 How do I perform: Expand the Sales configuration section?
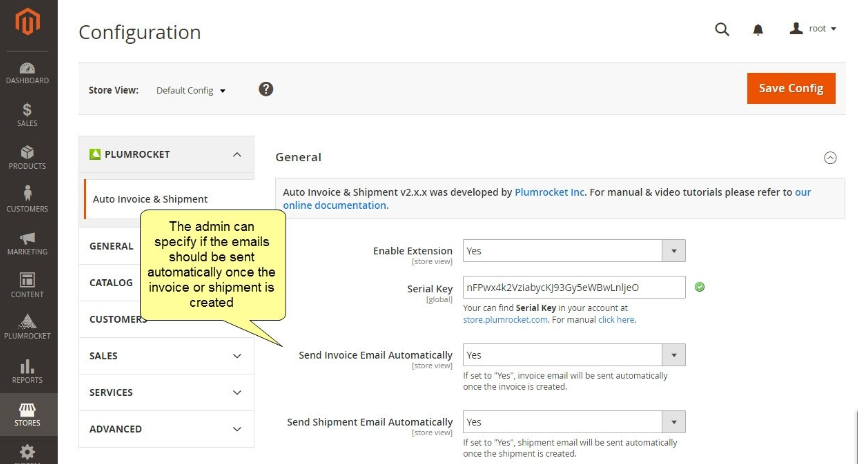(166, 356)
